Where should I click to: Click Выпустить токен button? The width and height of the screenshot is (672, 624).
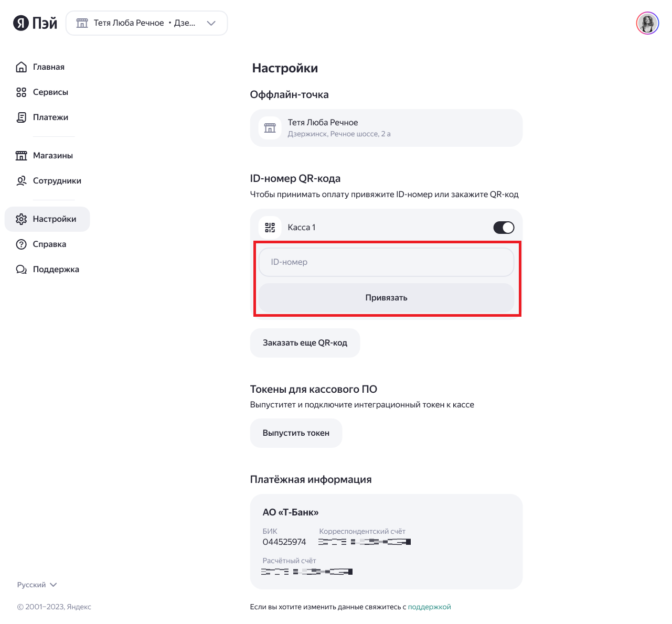pos(296,433)
